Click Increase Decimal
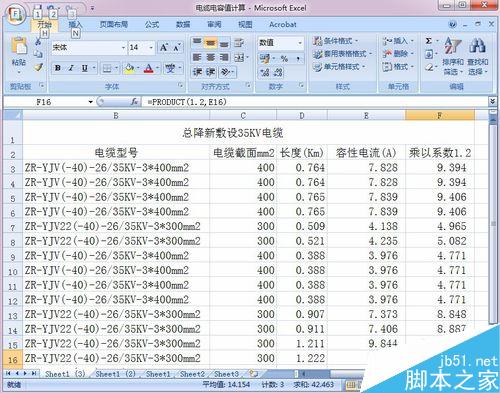This screenshot has height=393, width=500. click(265, 72)
